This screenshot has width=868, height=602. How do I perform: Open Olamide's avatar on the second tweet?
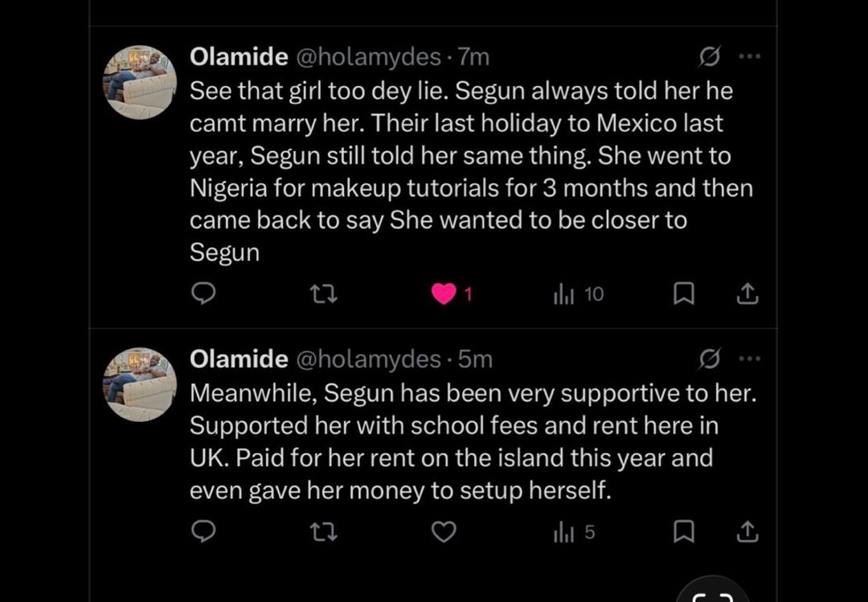[140, 384]
